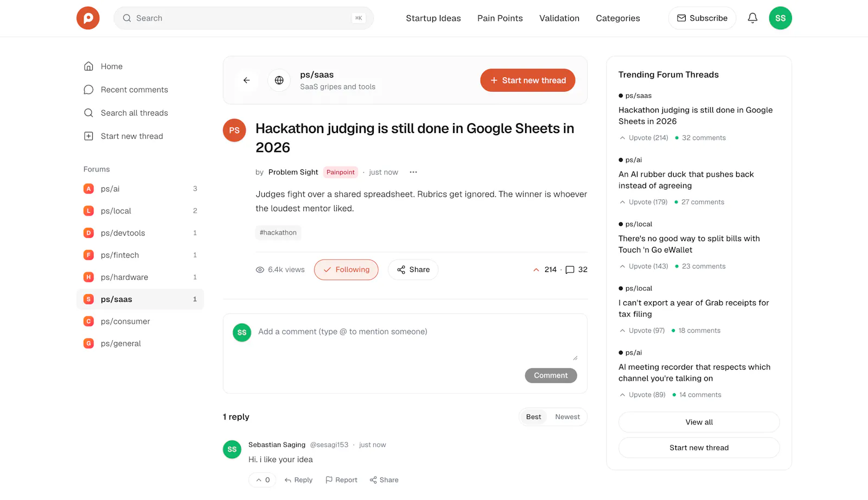This screenshot has height=500, width=868.
Task: Open trending thread about AI meeting recorder
Action: (694, 373)
